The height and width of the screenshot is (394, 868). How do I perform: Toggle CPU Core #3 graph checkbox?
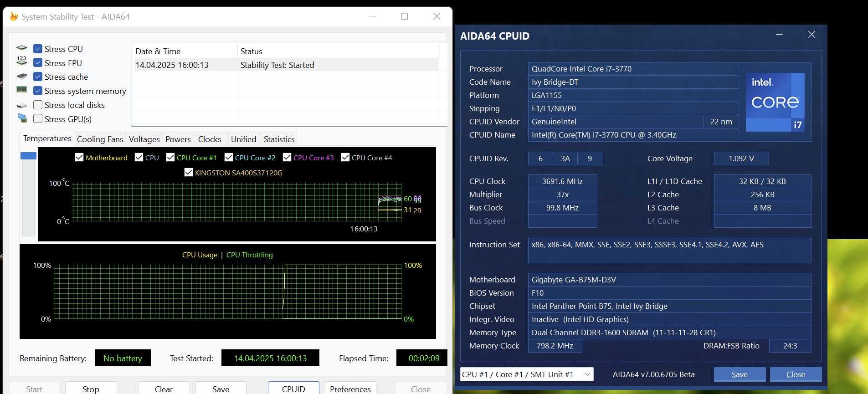tap(287, 157)
